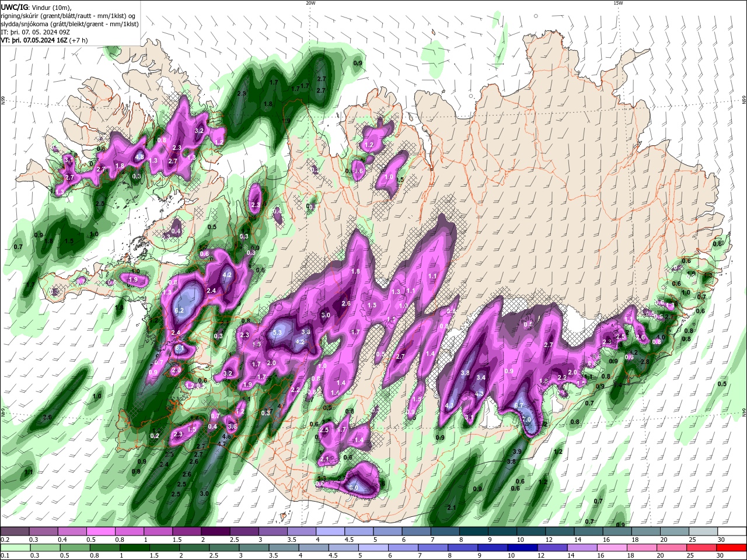Viewport: 747px width, 560px height.
Task: Select the value '7.0' on the south coast
Action: tap(526, 419)
